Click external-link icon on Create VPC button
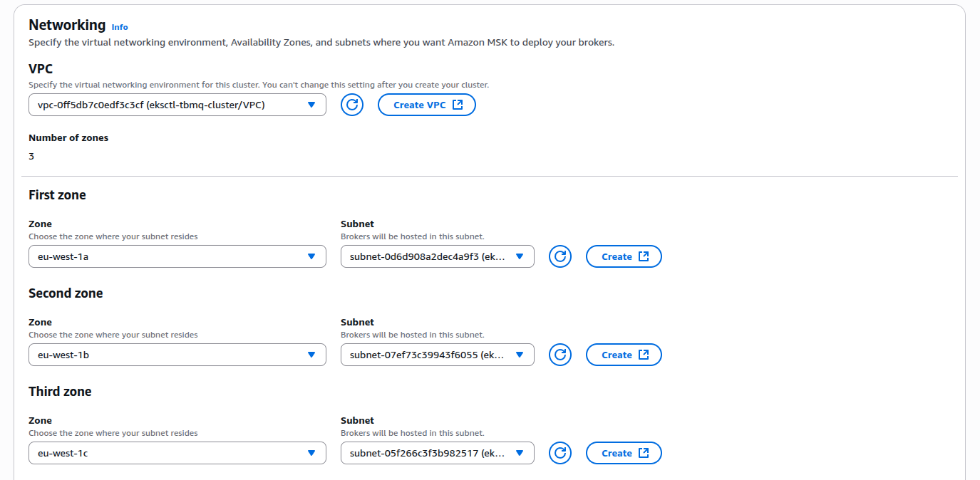 tap(458, 105)
